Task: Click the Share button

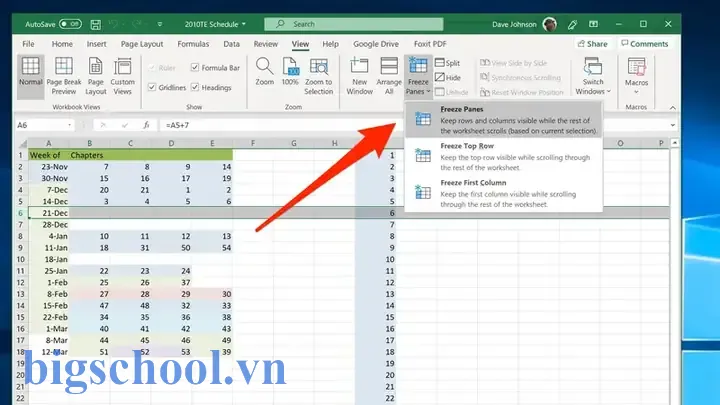Action: [592, 44]
